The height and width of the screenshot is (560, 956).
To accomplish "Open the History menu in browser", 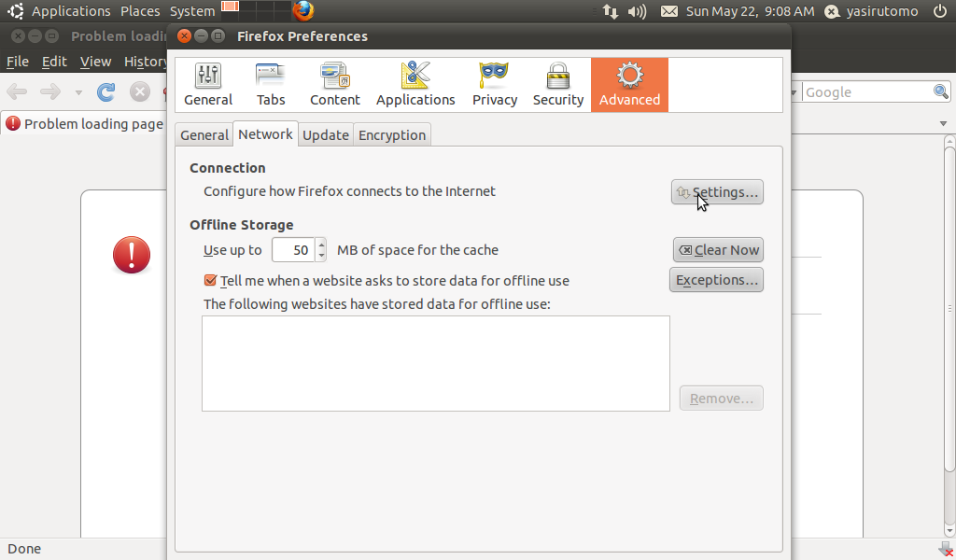I will (145, 62).
